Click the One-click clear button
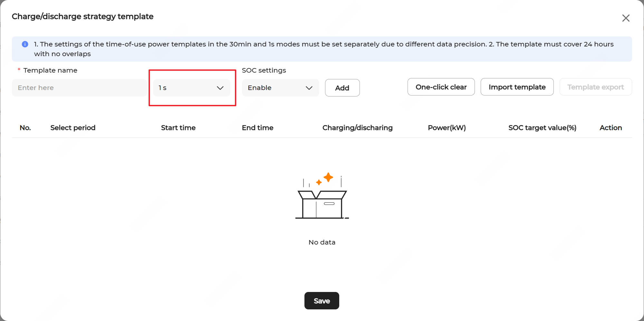Image resolution: width=644 pixels, height=321 pixels. [441, 87]
